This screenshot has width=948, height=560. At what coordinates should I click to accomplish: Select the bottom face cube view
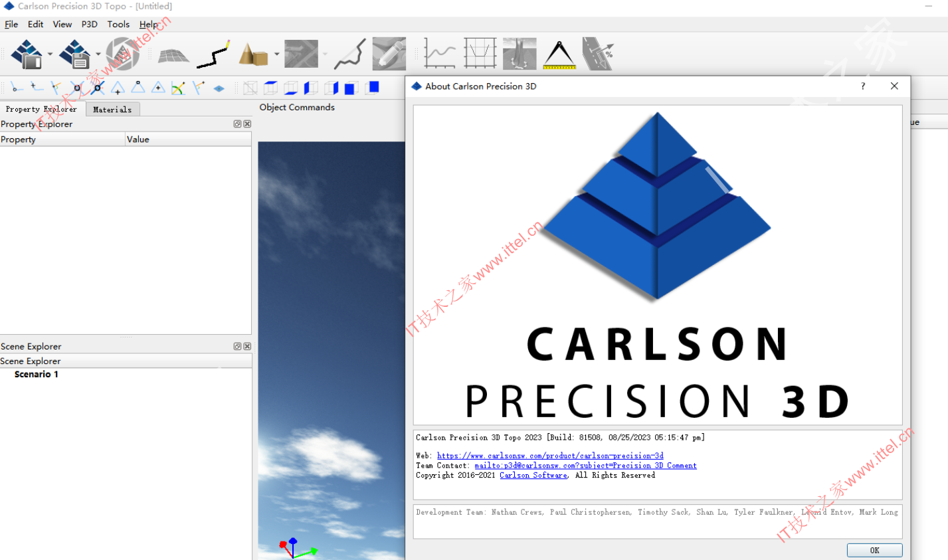(x=291, y=88)
